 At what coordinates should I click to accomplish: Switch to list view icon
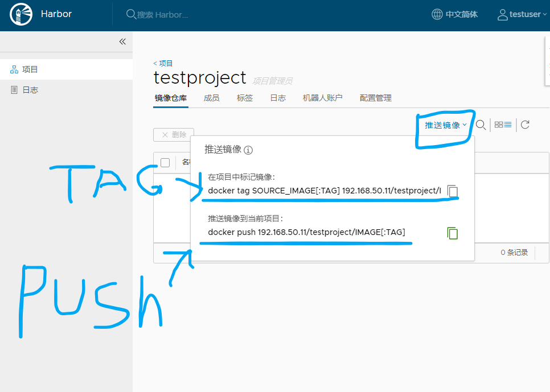507,125
